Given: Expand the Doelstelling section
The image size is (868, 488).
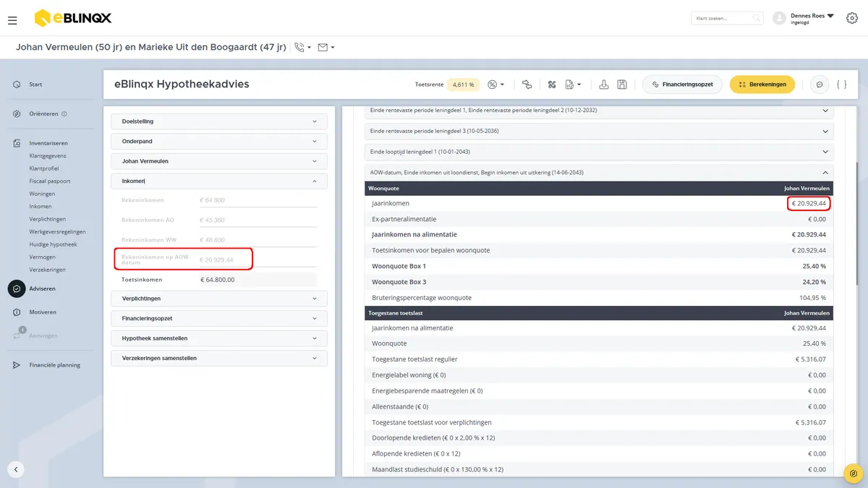Looking at the screenshot, I should [x=219, y=121].
